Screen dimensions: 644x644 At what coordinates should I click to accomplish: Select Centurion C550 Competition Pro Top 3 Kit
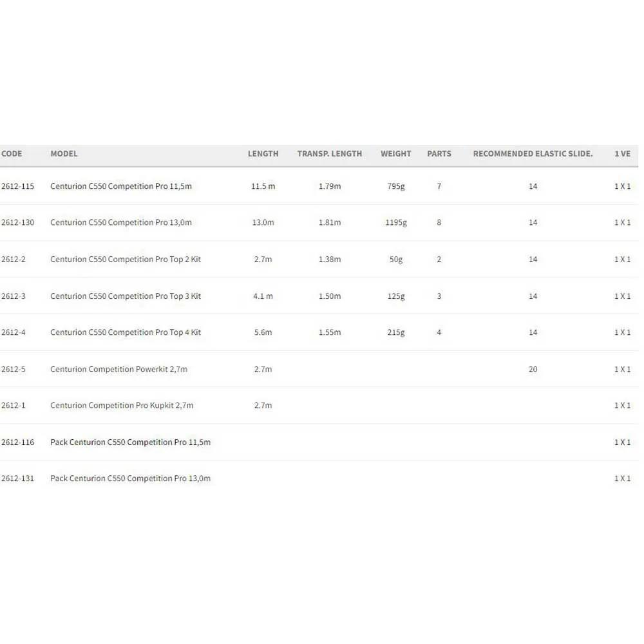point(126,296)
